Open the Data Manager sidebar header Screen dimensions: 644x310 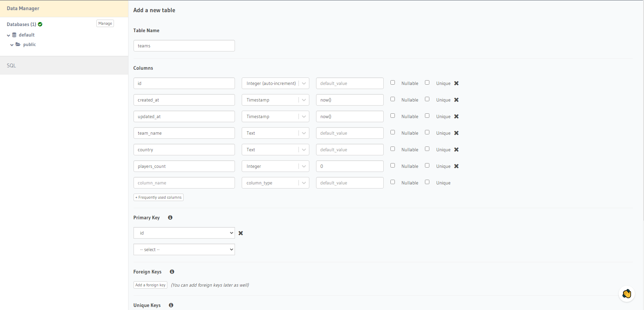(64, 8)
